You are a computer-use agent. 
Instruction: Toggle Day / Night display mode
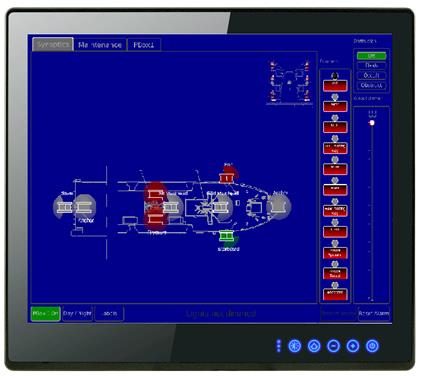click(x=77, y=314)
